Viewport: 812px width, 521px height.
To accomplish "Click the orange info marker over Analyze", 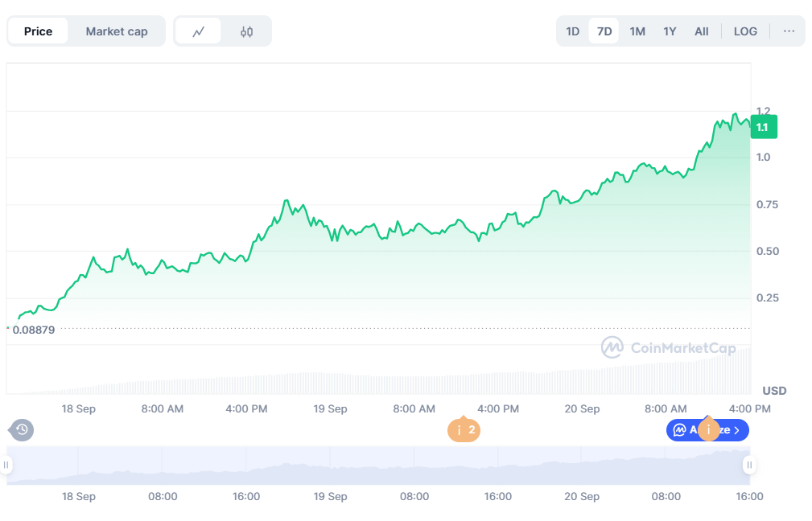I will click(708, 430).
